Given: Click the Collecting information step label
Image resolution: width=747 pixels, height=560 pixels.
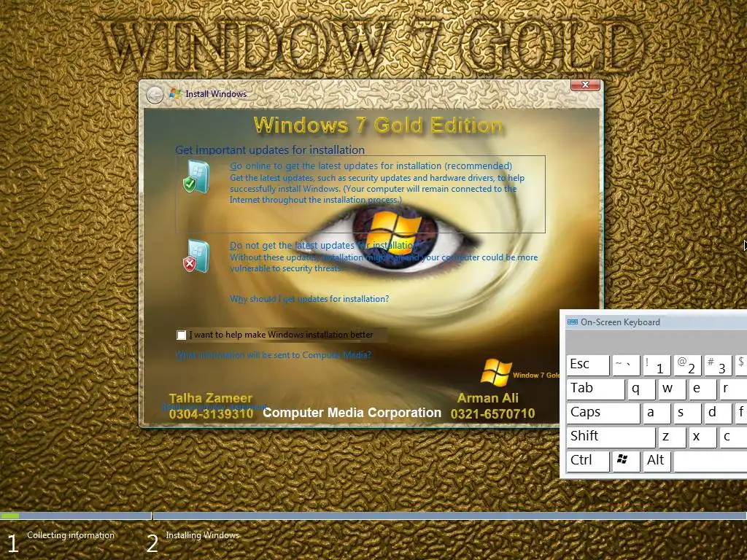Looking at the screenshot, I should (x=71, y=535).
